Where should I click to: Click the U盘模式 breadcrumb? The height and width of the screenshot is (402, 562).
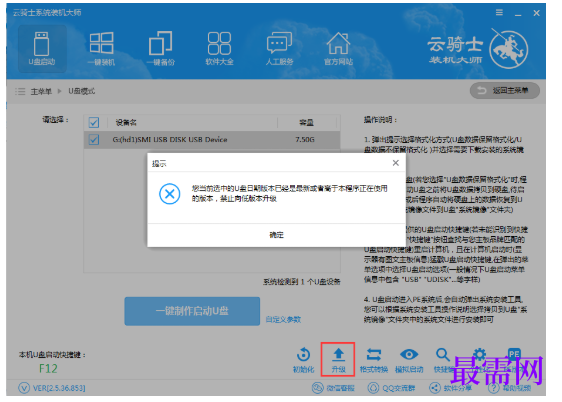[82, 91]
